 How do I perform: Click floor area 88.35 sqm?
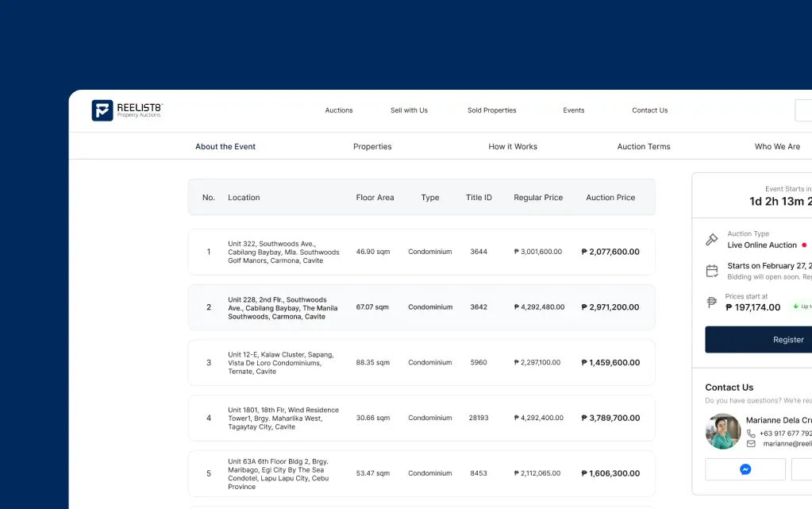[x=373, y=363]
